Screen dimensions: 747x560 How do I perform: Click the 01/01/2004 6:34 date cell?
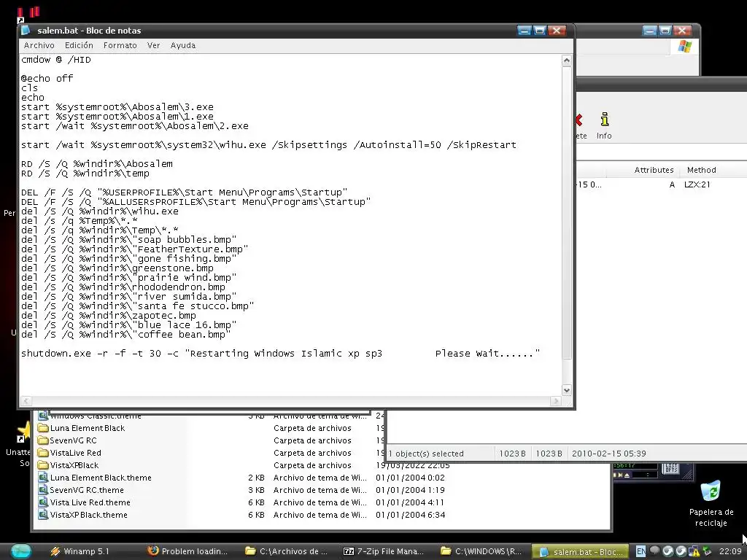(410, 515)
